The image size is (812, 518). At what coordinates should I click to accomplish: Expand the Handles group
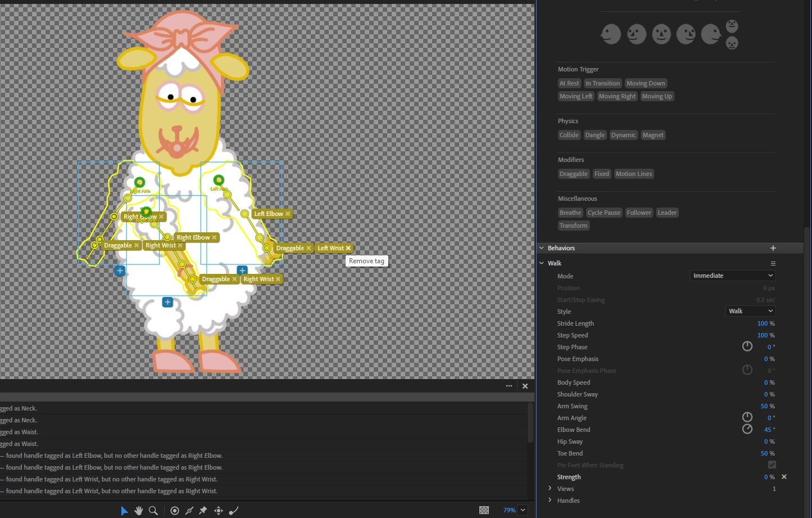tap(550, 500)
